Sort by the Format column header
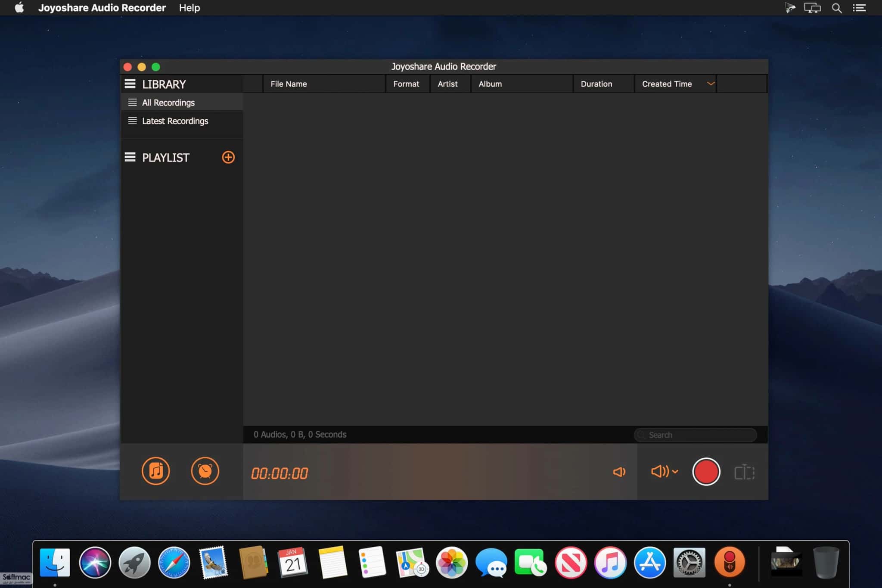This screenshot has width=882, height=588. (x=407, y=84)
